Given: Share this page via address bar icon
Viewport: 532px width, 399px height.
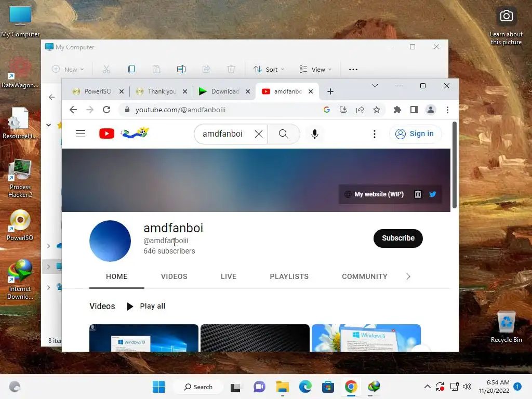Looking at the screenshot, I should pyautogui.click(x=360, y=110).
